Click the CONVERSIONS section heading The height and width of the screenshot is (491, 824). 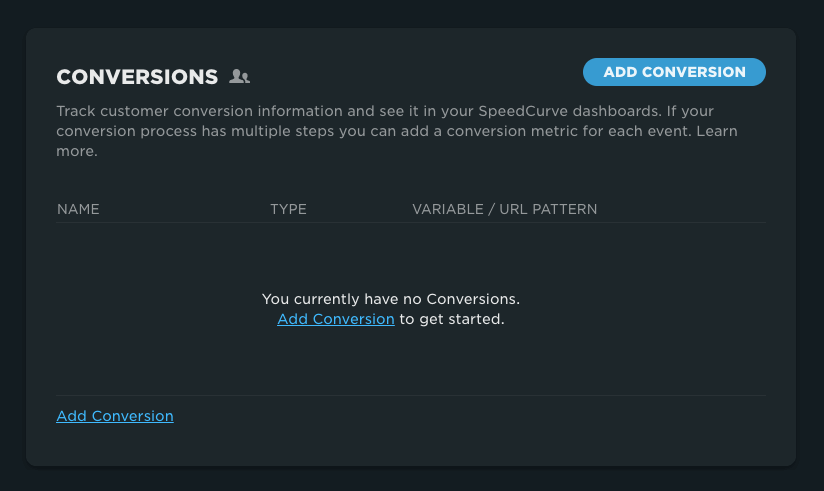pos(137,77)
